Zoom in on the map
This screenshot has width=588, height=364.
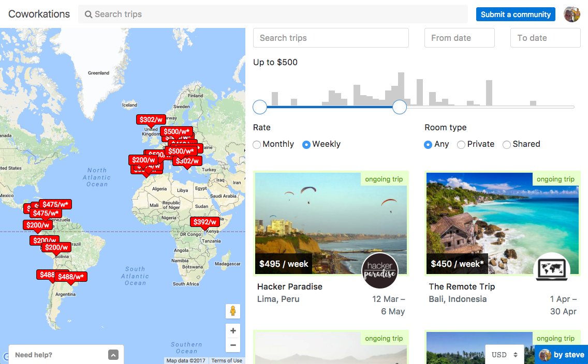(x=233, y=331)
